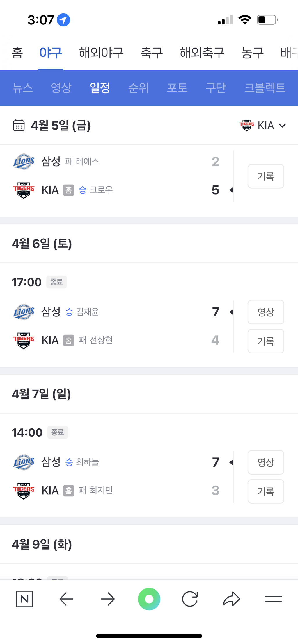This screenshot has width=298, height=644.
Task: Open the two-line browser menu icon
Action: (274, 599)
